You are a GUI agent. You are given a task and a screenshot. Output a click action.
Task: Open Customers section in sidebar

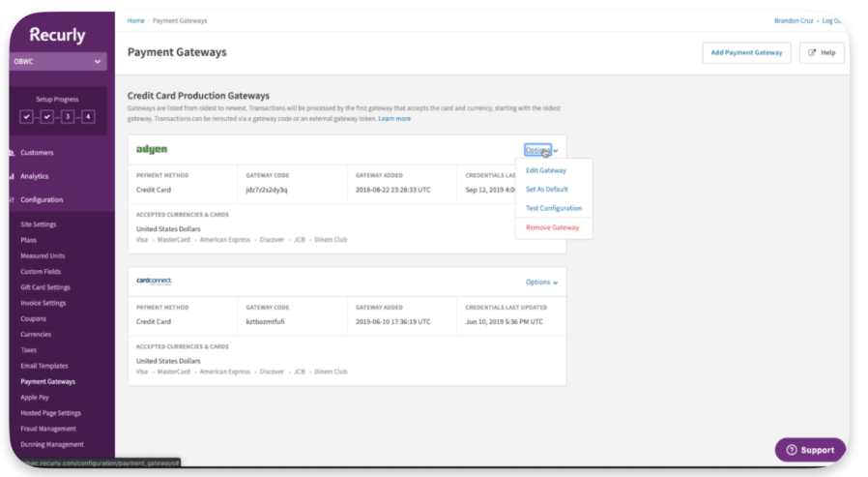click(37, 152)
